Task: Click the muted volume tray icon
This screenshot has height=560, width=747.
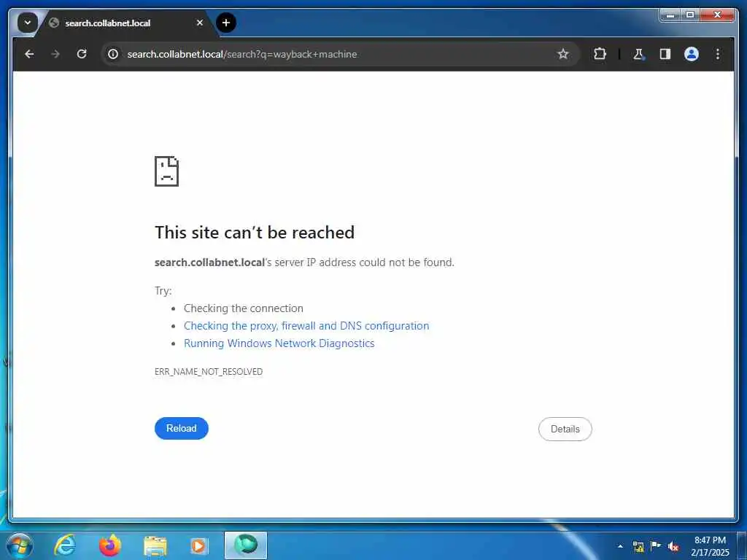Action: pos(673,546)
